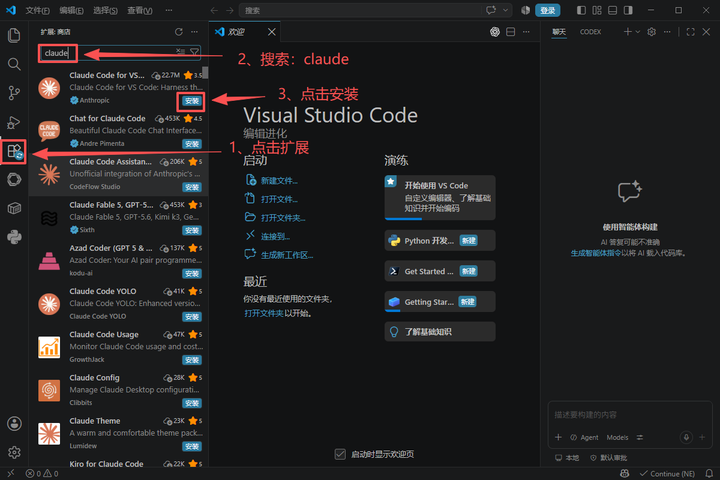Screen dimensions: 720x480
Task: Open the 了解基础知识 walkthrough
Action: (x=440, y=332)
